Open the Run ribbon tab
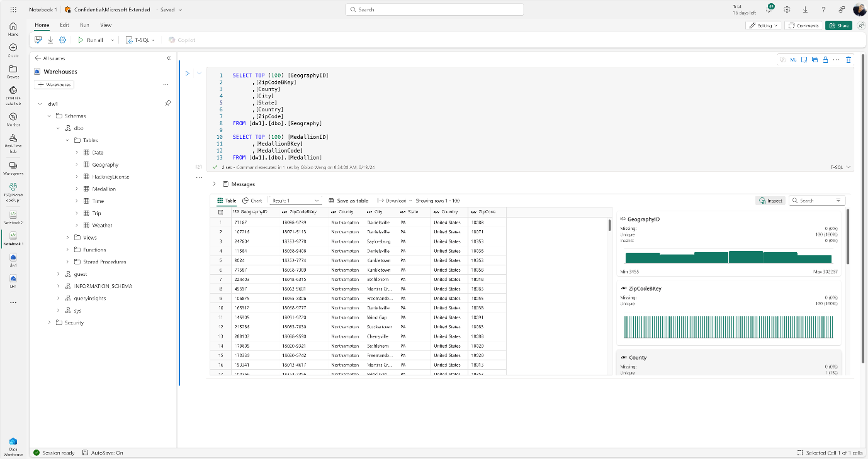The width and height of the screenshot is (868, 459). click(84, 25)
